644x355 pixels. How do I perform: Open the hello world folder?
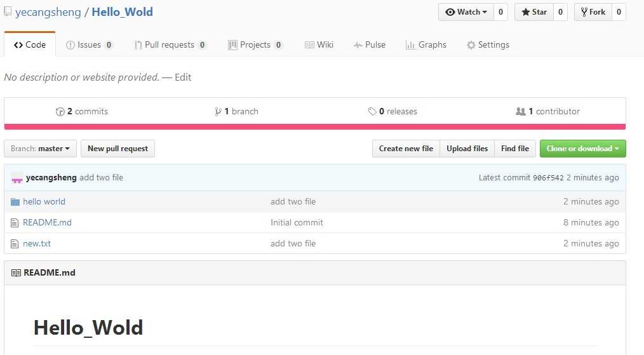pyautogui.click(x=44, y=202)
